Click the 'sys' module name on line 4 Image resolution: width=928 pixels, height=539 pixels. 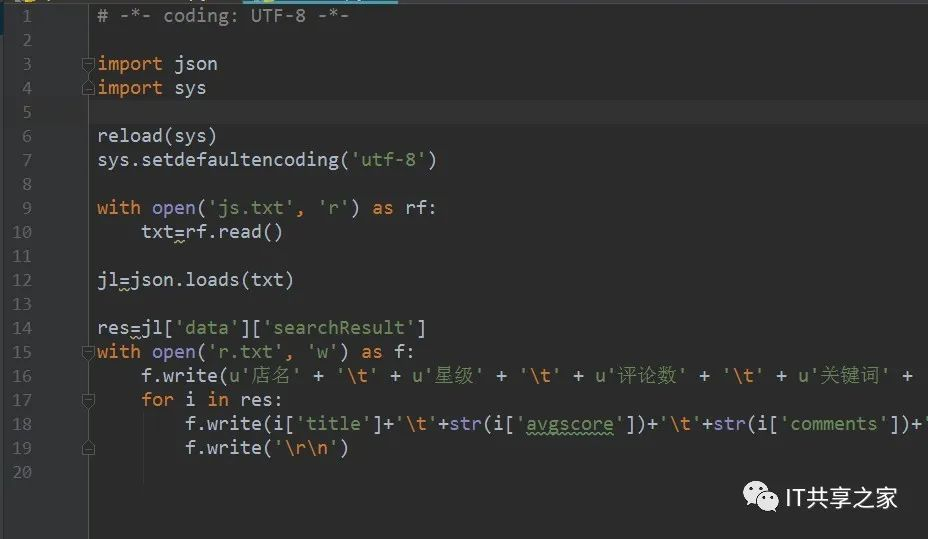coord(190,88)
